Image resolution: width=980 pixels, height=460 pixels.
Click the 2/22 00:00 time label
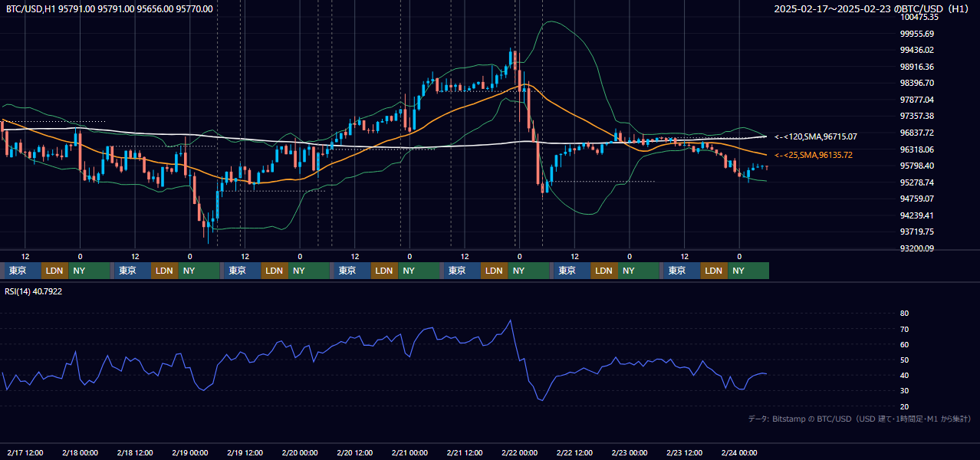520,452
